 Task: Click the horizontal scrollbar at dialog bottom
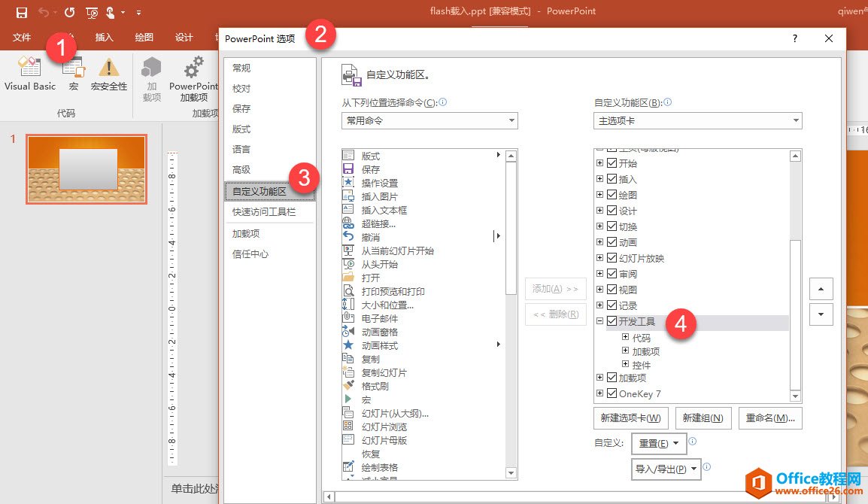point(581,496)
